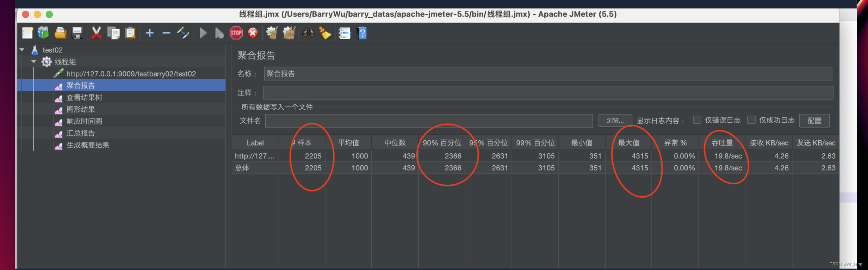This screenshot has width=868, height=270.
Task: Click 2205 in the 总体 row
Action: tap(313, 168)
